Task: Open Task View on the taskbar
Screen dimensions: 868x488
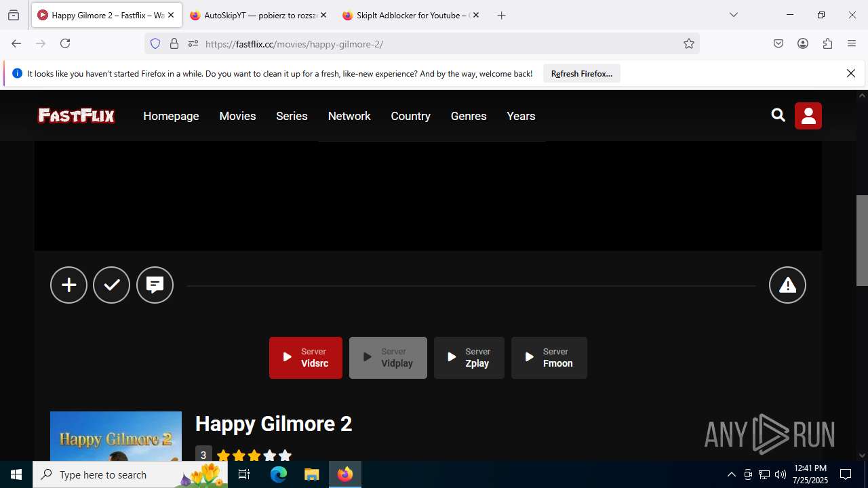Action: click(244, 474)
